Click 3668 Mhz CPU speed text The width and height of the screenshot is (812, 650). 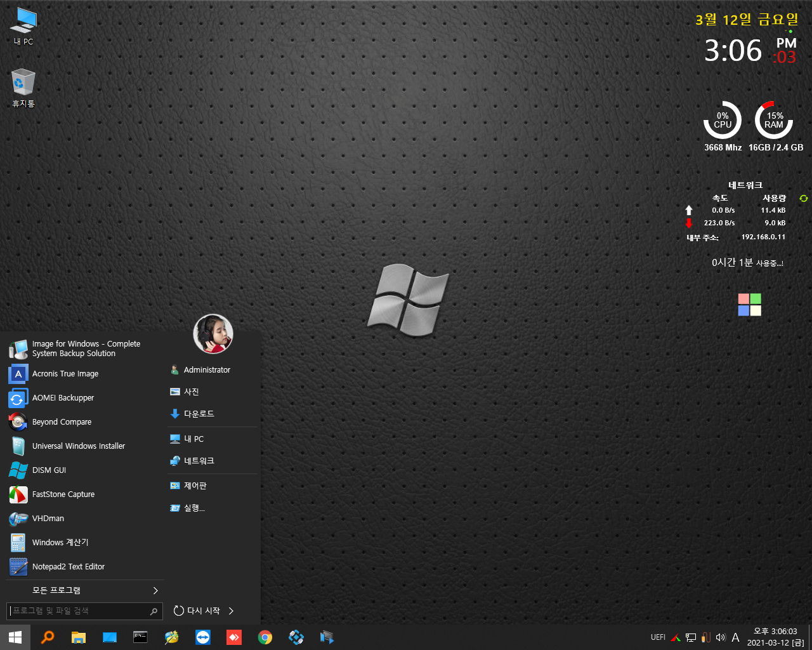(723, 147)
